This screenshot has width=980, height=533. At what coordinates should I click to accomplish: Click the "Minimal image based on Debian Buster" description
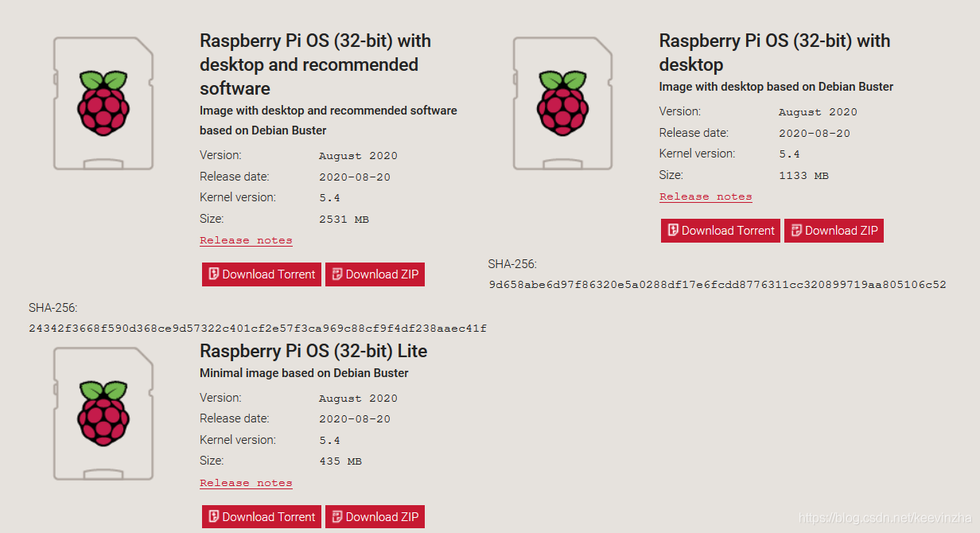coord(304,373)
